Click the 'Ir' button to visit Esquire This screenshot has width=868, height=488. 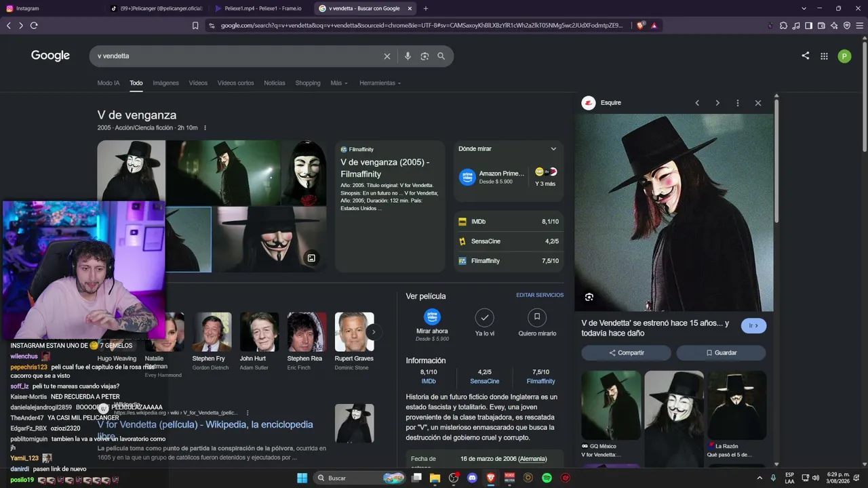pos(754,326)
